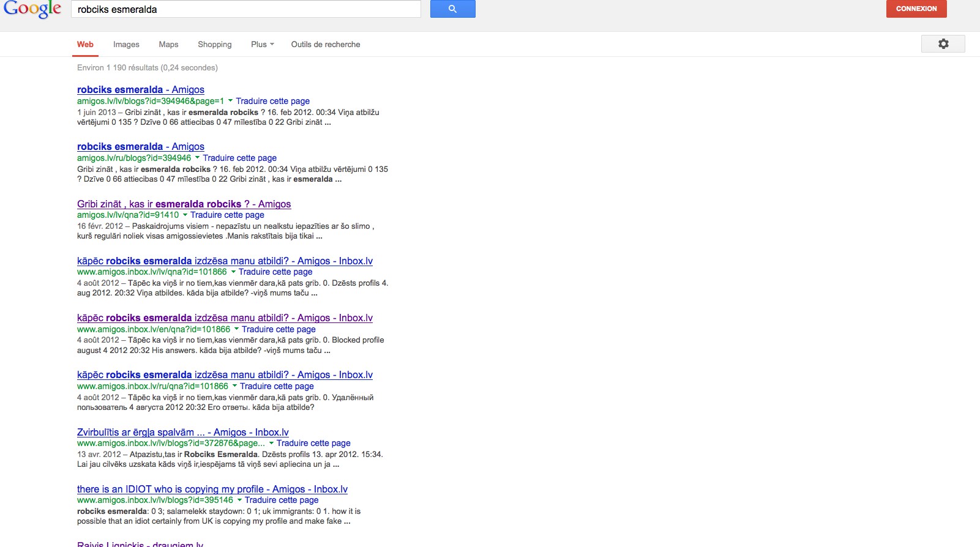Switch to the Shopping tab
This screenshot has height=547, width=980.
tap(215, 44)
